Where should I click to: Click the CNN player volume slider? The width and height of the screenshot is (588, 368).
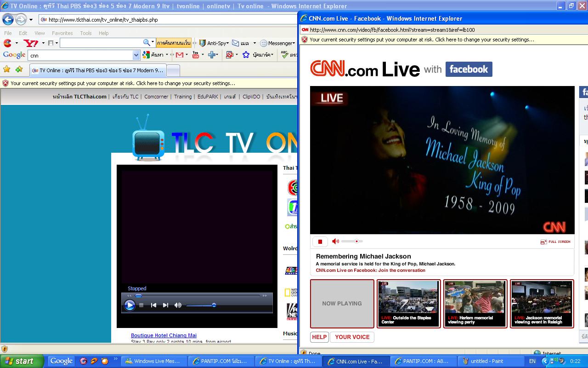[352, 241]
